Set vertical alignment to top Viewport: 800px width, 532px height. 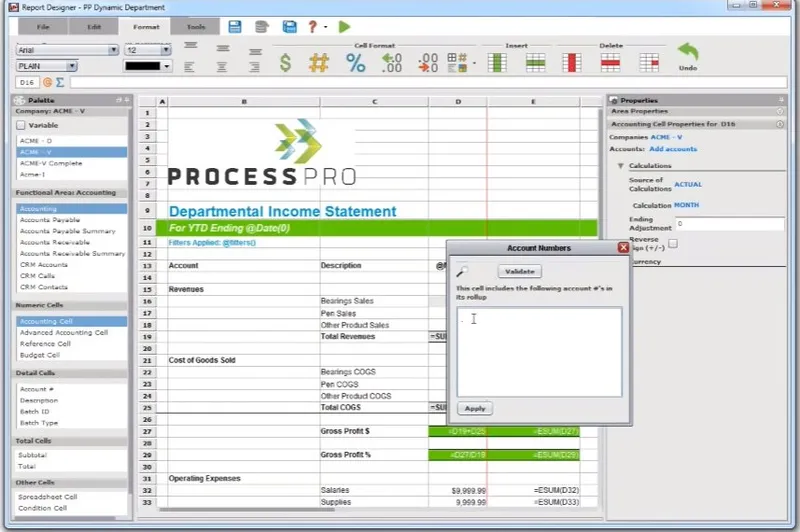pyautogui.click(x=191, y=46)
